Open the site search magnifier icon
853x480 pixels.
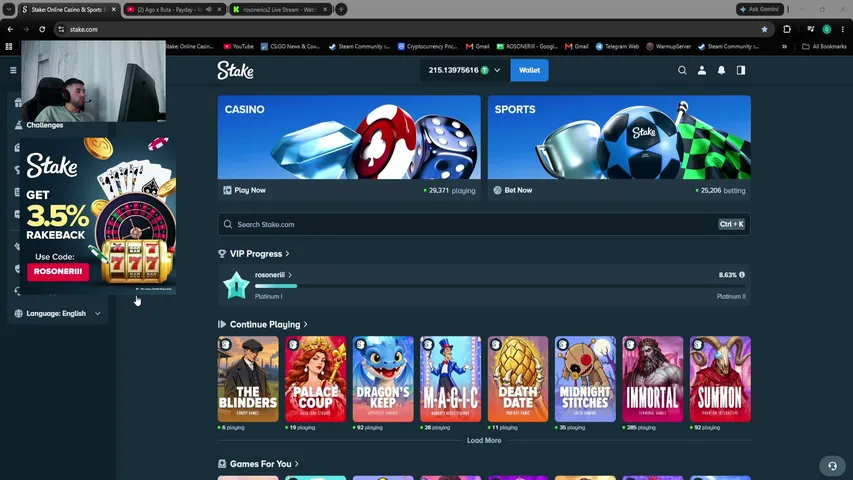682,70
